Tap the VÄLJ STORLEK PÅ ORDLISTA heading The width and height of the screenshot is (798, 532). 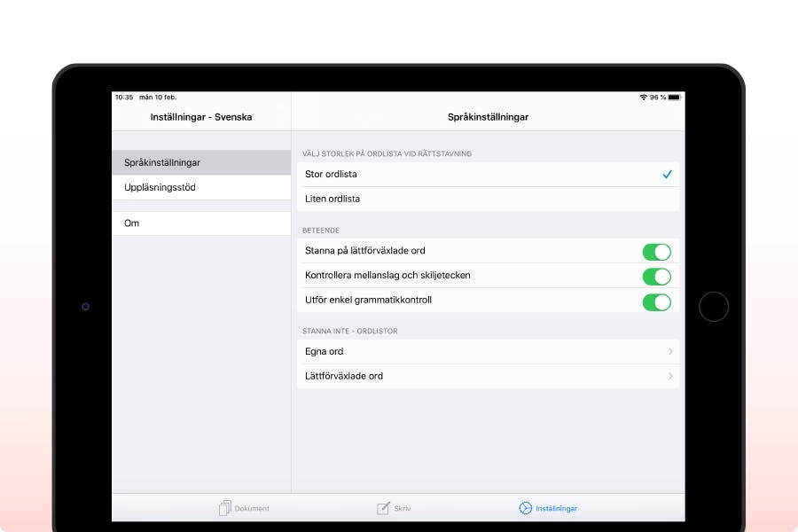pyautogui.click(x=387, y=153)
